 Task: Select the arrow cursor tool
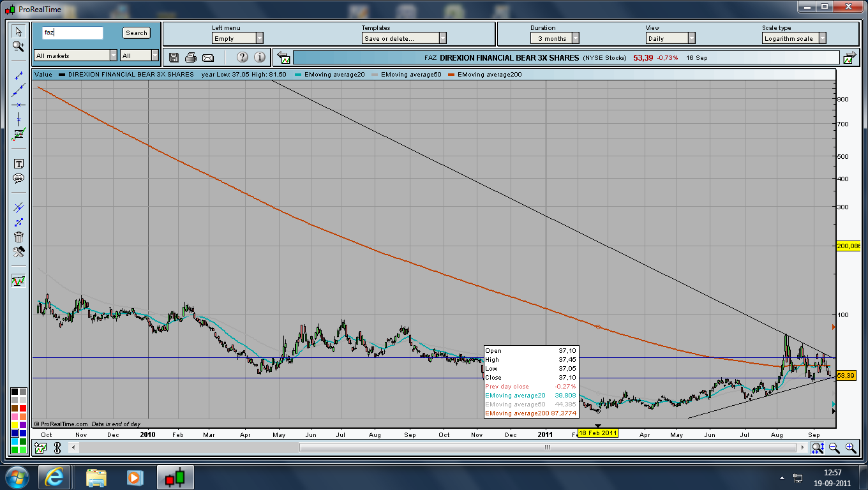(x=19, y=31)
